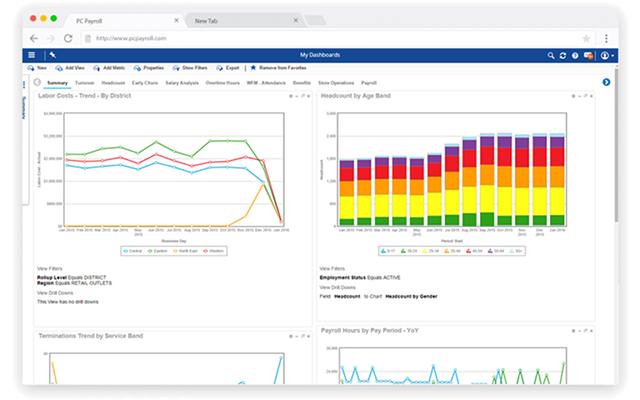640x400 pixels.
Task: Open settings gear on Labor Costs panel
Action: click(x=291, y=96)
